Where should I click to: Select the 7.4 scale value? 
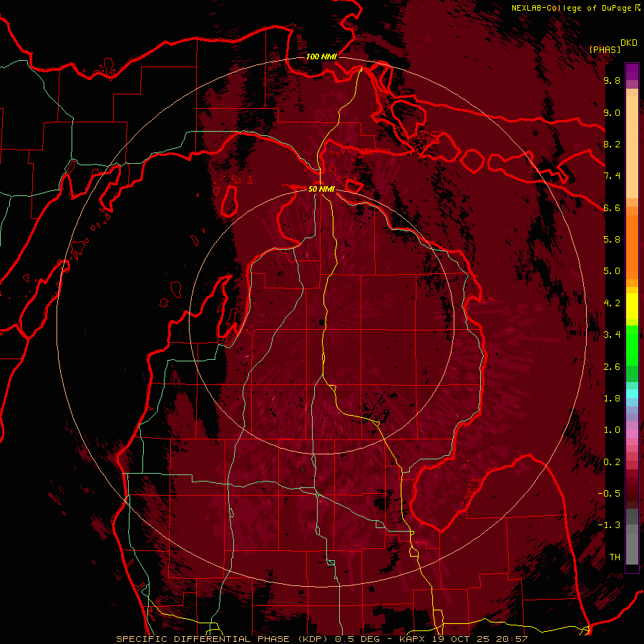pyautogui.click(x=612, y=176)
